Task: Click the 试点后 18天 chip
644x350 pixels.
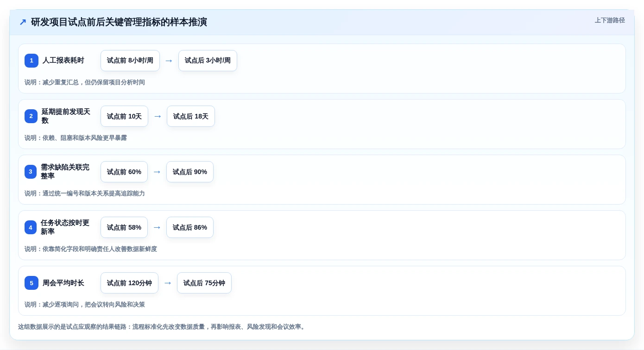Action: coord(191,116)
